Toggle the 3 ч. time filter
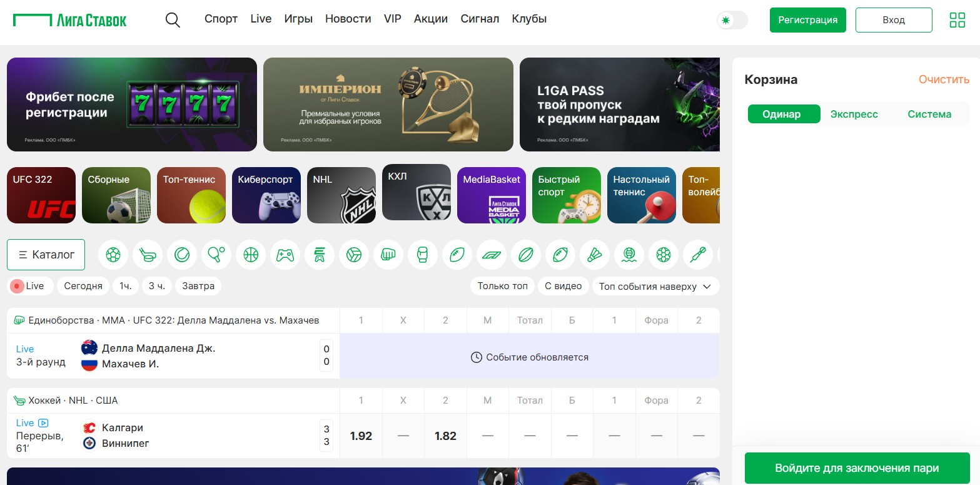980x485 pixels. point(157,286)
